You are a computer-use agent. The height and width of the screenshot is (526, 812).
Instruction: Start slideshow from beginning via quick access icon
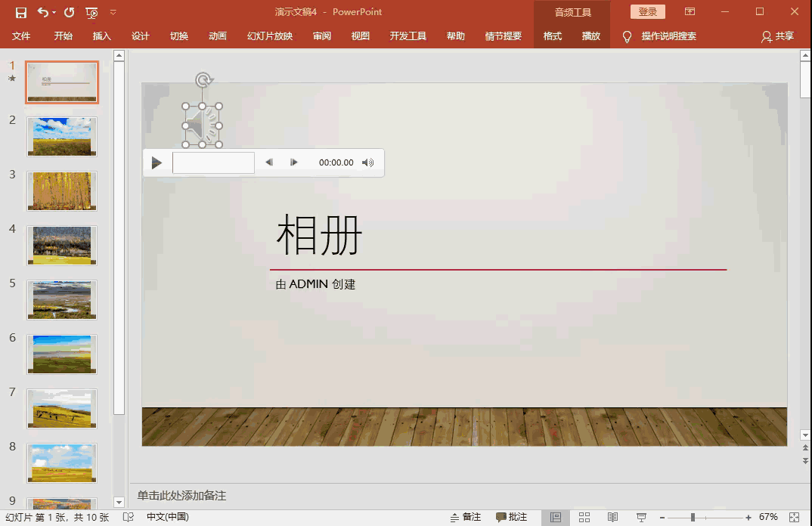[91, 12]
